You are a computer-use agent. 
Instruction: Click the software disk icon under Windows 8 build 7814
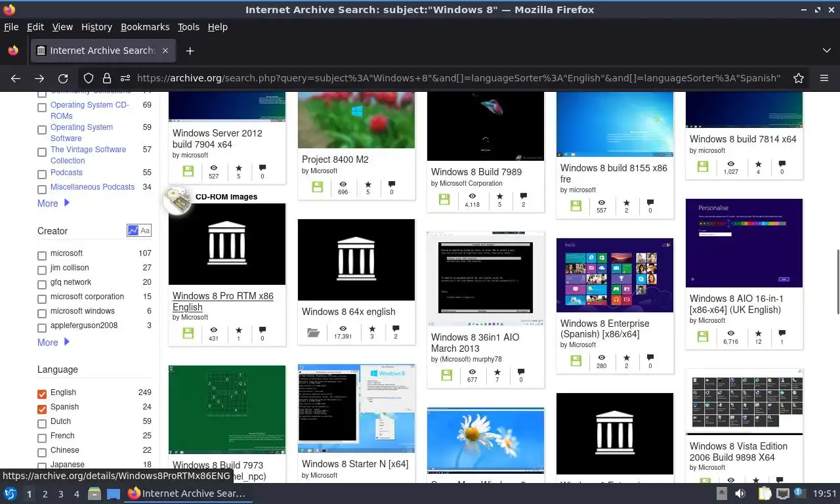pos(703,167)
